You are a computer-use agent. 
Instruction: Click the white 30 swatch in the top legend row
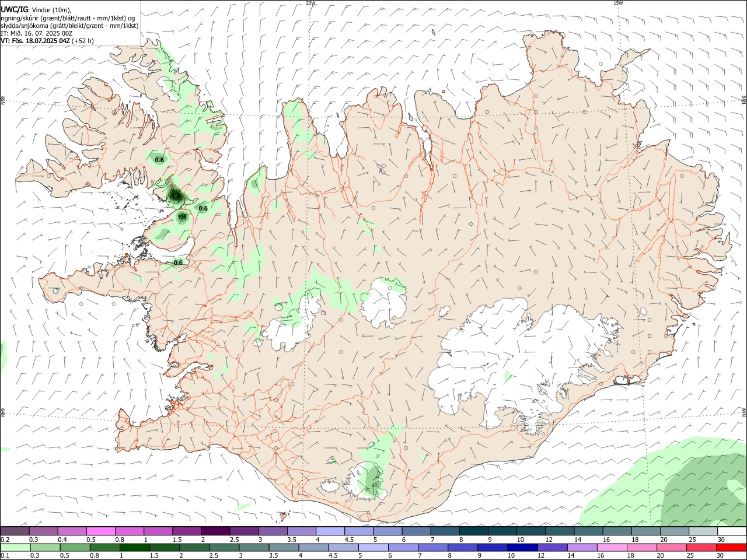pos(732,531)
